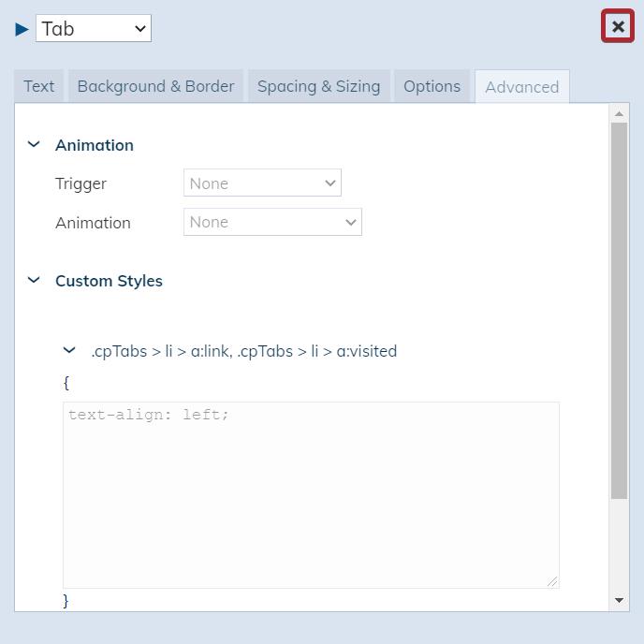This screenshot has width=644, height=644.
Task: Switch to the Text tab
Action: [39, 86]
